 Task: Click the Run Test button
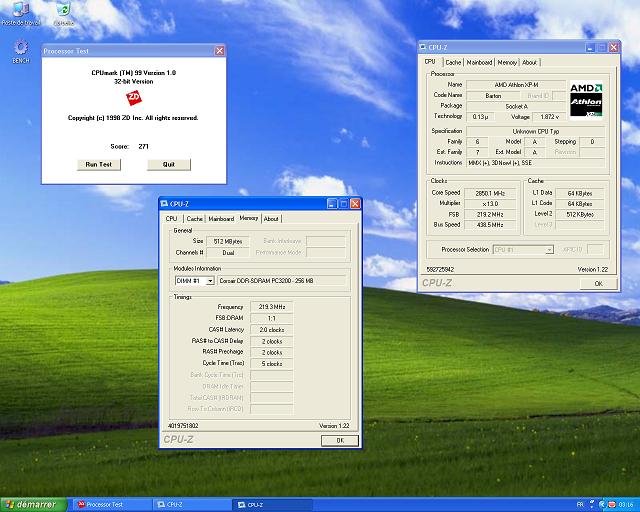coord(99,165)
